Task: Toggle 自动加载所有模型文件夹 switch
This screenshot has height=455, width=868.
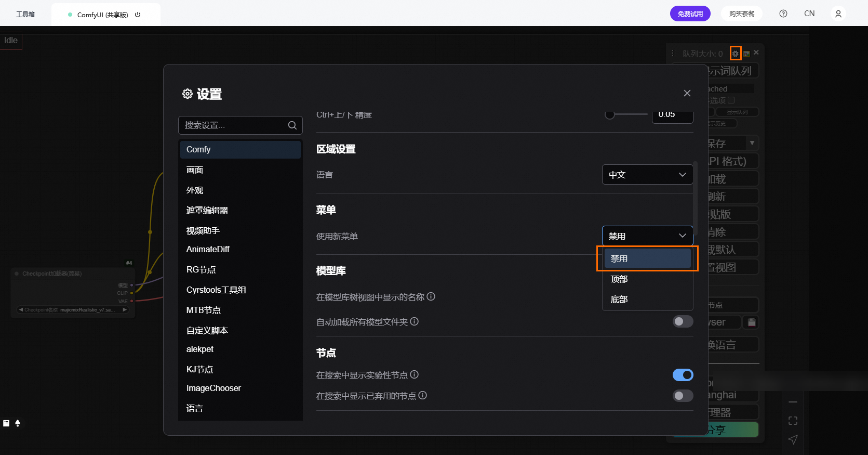Action: (683, 321)
